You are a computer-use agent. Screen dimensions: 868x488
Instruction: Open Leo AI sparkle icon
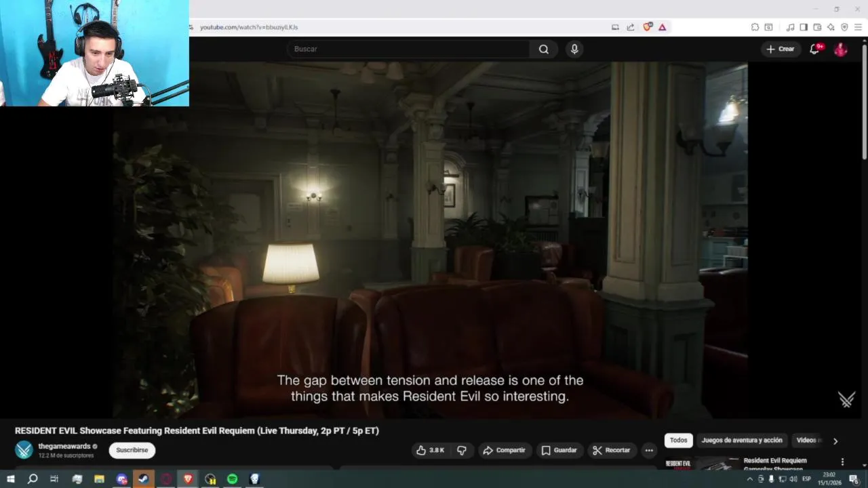tap(831, 27)
